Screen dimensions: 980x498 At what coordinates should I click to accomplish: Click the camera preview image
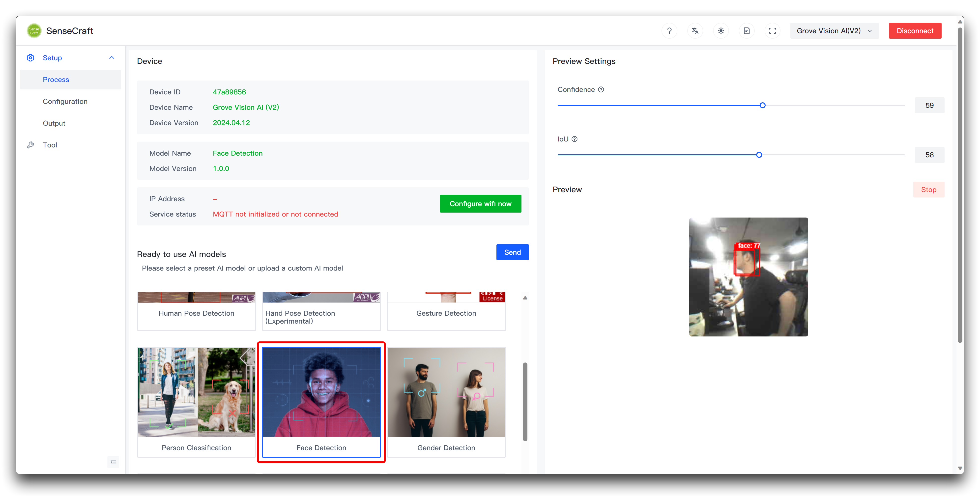point(748,277)
